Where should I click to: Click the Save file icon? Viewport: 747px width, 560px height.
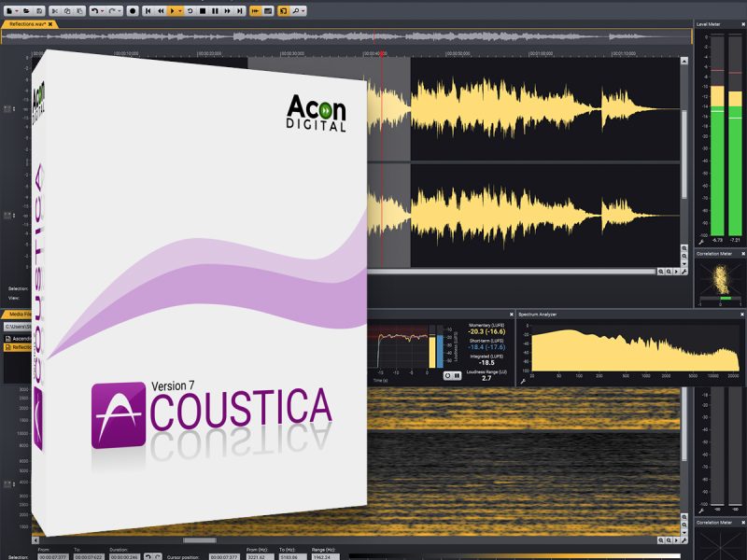pyautogui.click(x=39, y=10)
